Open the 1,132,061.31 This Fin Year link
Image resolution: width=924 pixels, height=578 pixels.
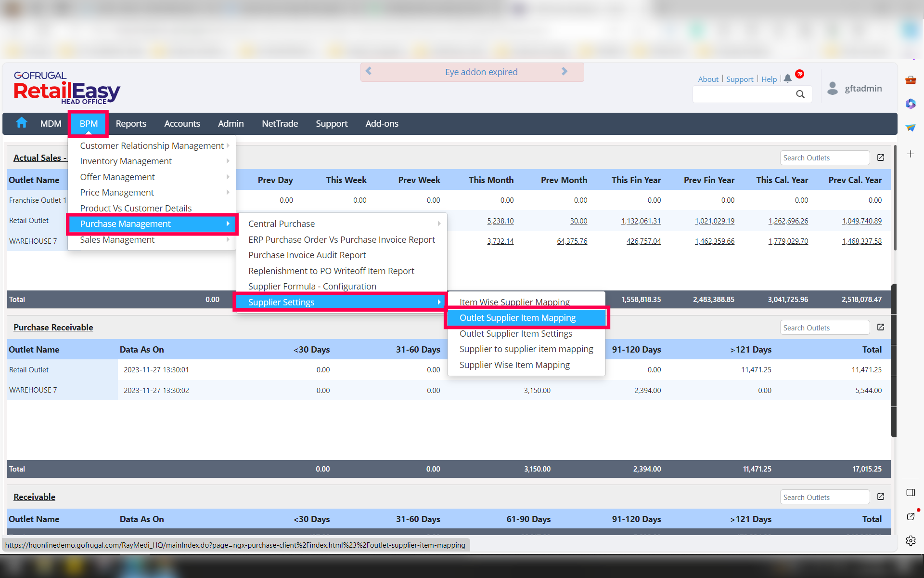click(641, 221)
